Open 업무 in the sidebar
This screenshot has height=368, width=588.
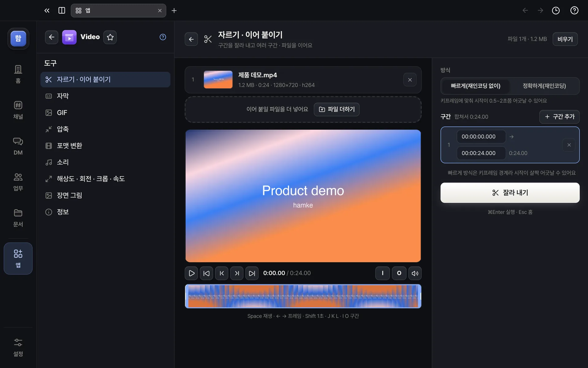click(x=18, y=182)
